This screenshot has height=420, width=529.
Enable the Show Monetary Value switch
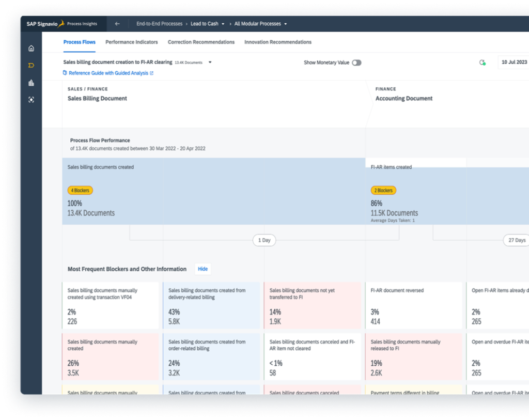pyautogui.click(x=356, y=61)
